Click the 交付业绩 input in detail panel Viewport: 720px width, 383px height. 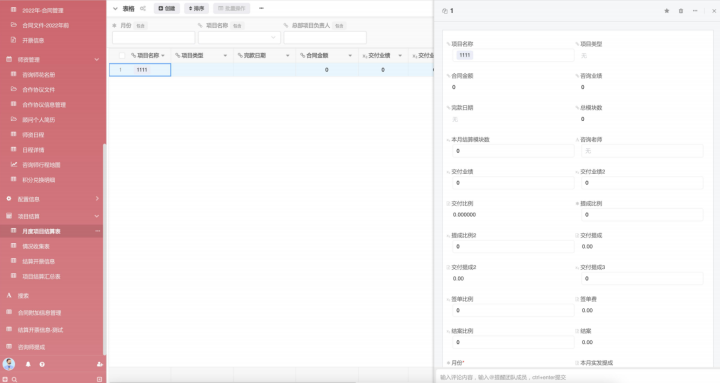(x=513, y=183)
